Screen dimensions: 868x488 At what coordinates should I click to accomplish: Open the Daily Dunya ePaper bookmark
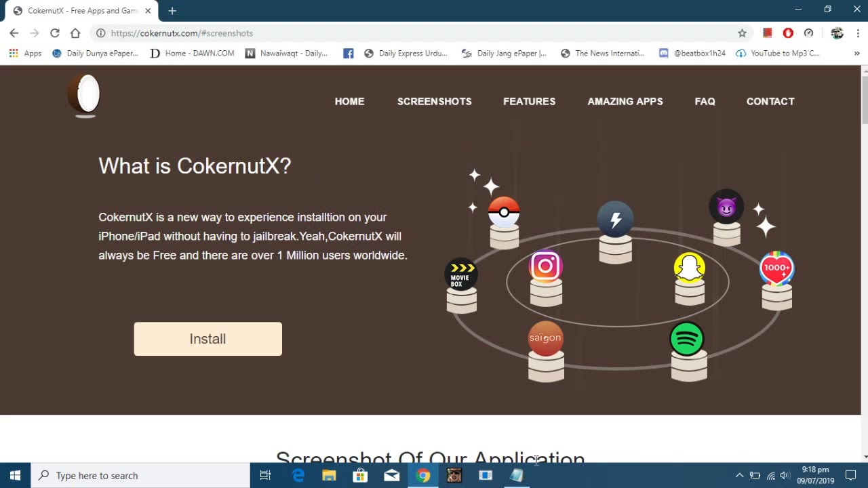click(95, 53)
